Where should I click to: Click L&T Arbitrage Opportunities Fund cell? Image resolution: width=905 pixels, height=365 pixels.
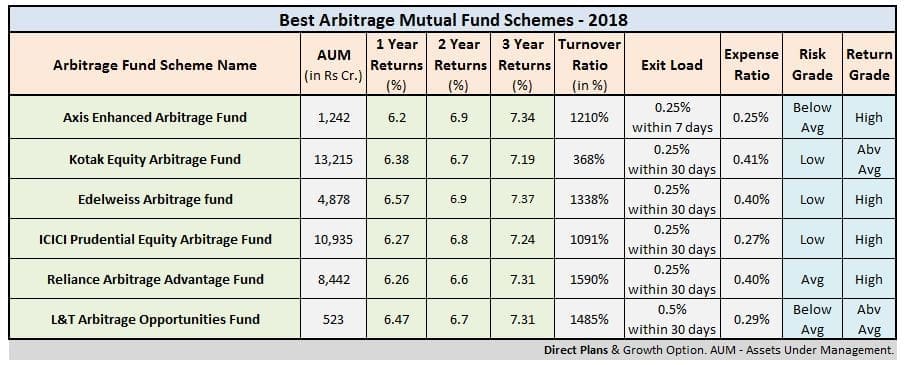click(x=155, y=319)
